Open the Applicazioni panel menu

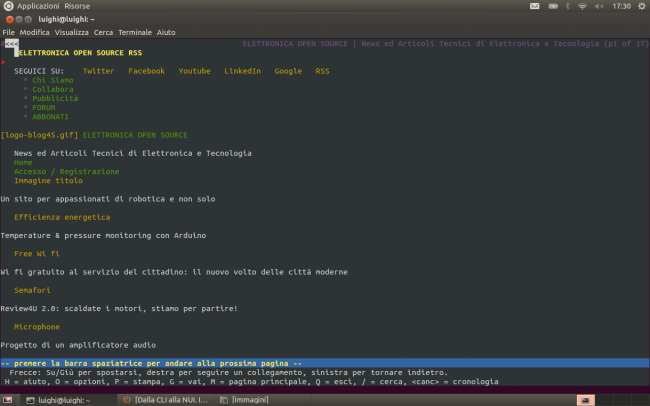click(38, 6)
